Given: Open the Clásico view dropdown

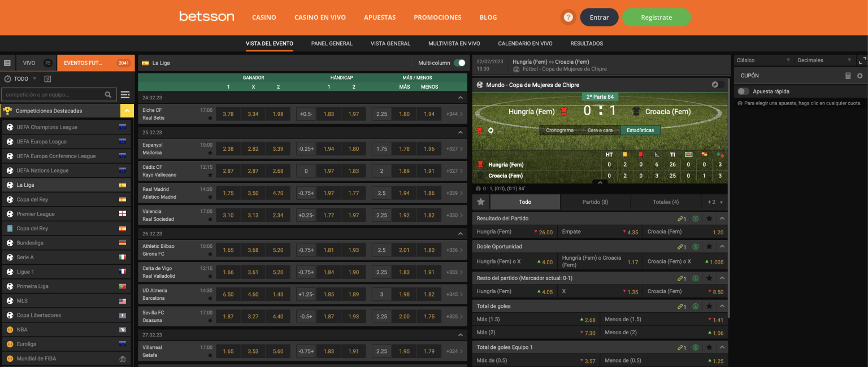Looking at the screenshot, I should click(763, 60).
